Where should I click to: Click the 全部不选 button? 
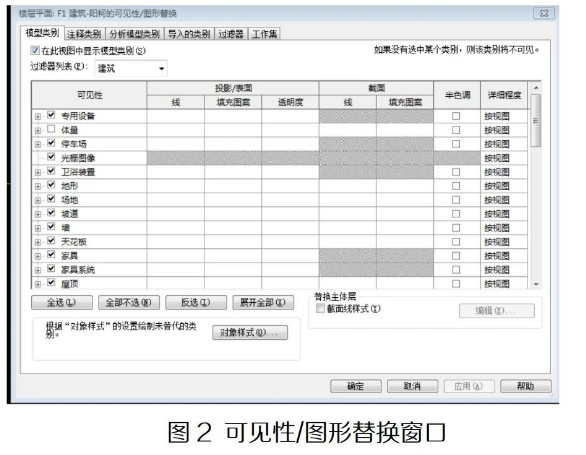pyautogui.click(x=129, y=302)
